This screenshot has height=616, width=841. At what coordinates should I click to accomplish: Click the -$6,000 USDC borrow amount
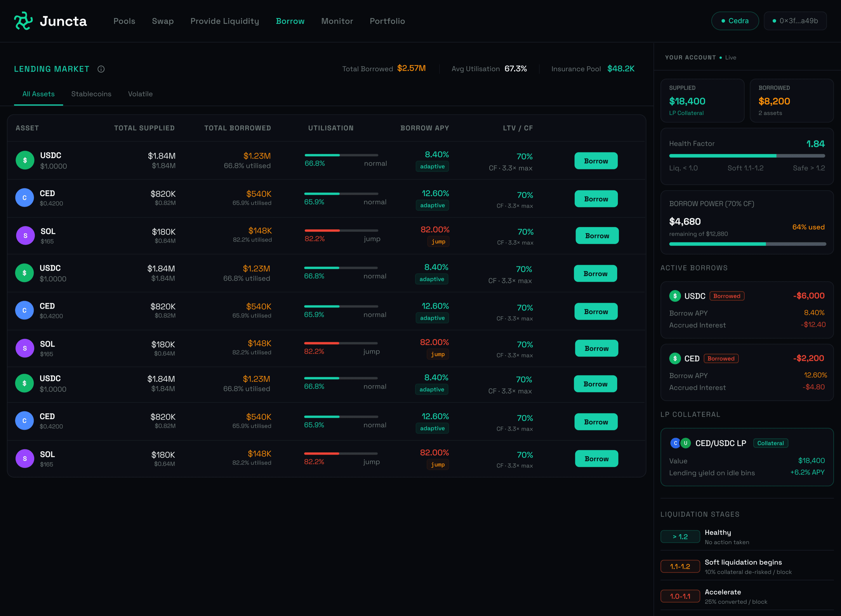pos(809,296)
